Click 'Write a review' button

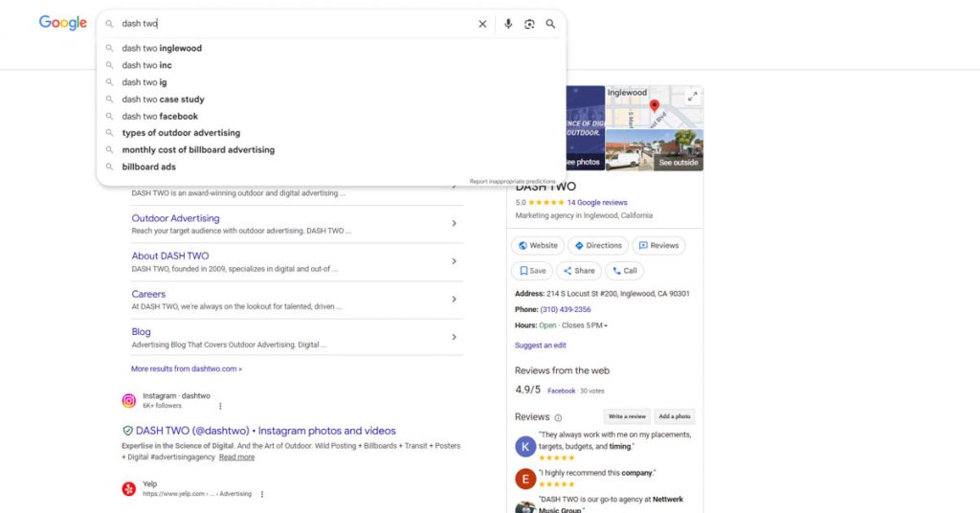pyautogui.click(x=627, y=416)
